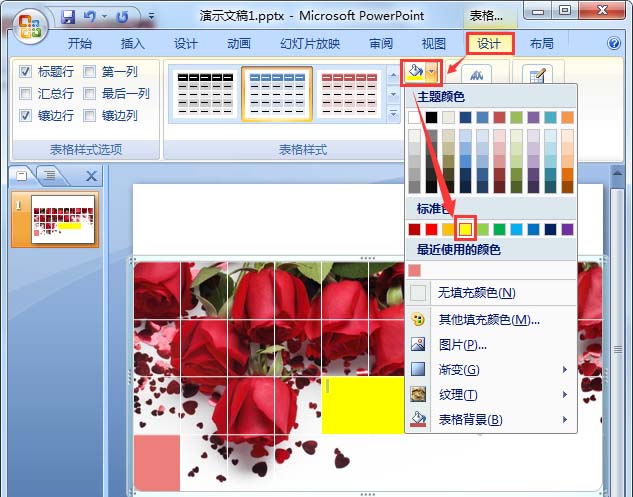
Task: Open the shading dropdown arrow
Action: pos(432,73)
